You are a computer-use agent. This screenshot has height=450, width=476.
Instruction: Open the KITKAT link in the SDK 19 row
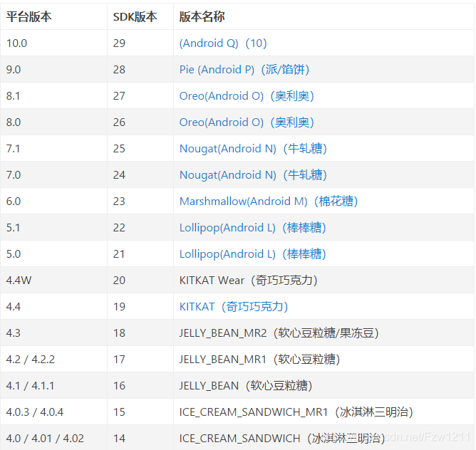[x=234, y=307]
